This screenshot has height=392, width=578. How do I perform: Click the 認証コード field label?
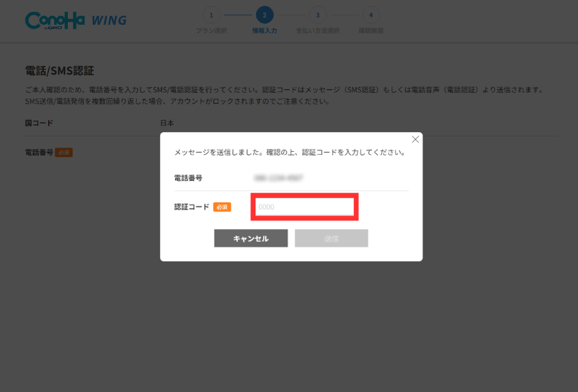coord(191,207)
